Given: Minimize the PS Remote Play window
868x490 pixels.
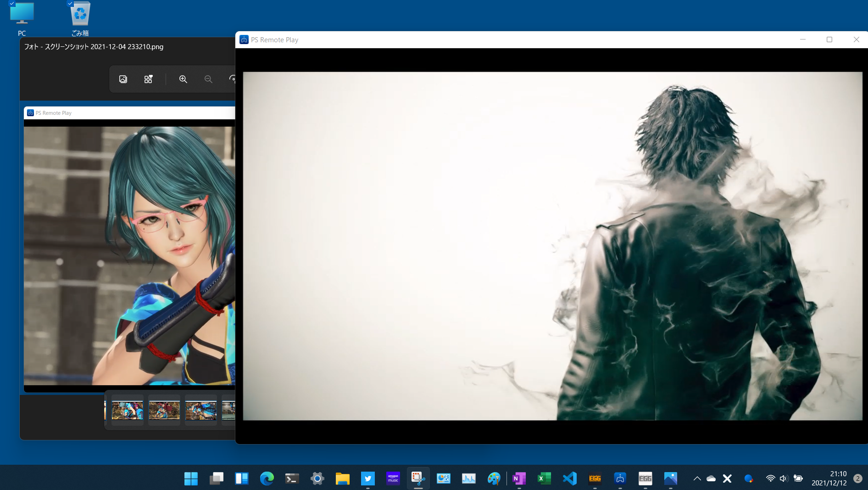Looking at the screenshot, I should (x=803, y=39).
